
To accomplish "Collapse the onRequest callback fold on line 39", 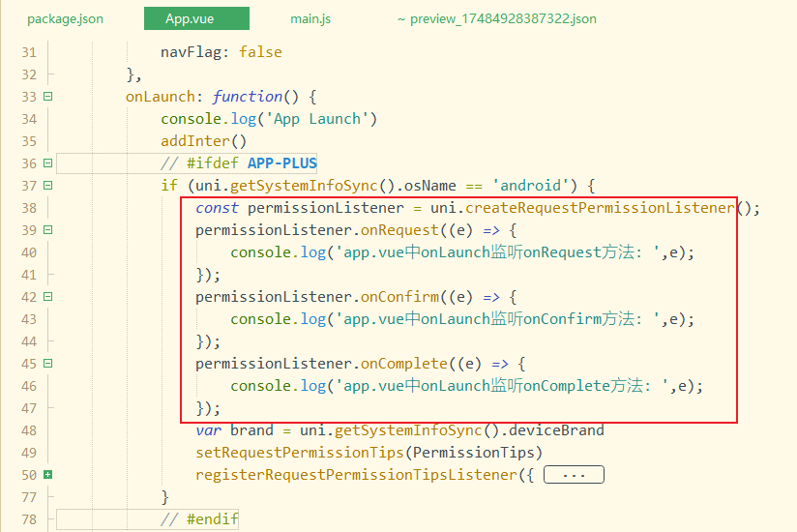I will pos(47,229).
